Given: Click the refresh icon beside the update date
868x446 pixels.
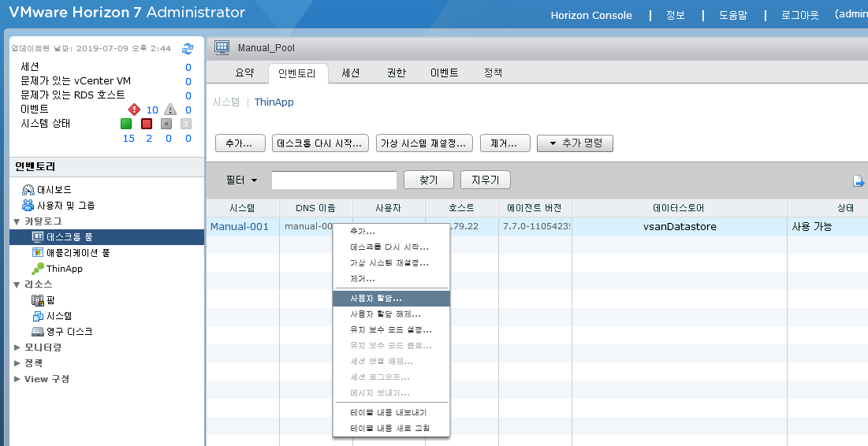Looking at the screenshot, I should (x=188, y=49).
